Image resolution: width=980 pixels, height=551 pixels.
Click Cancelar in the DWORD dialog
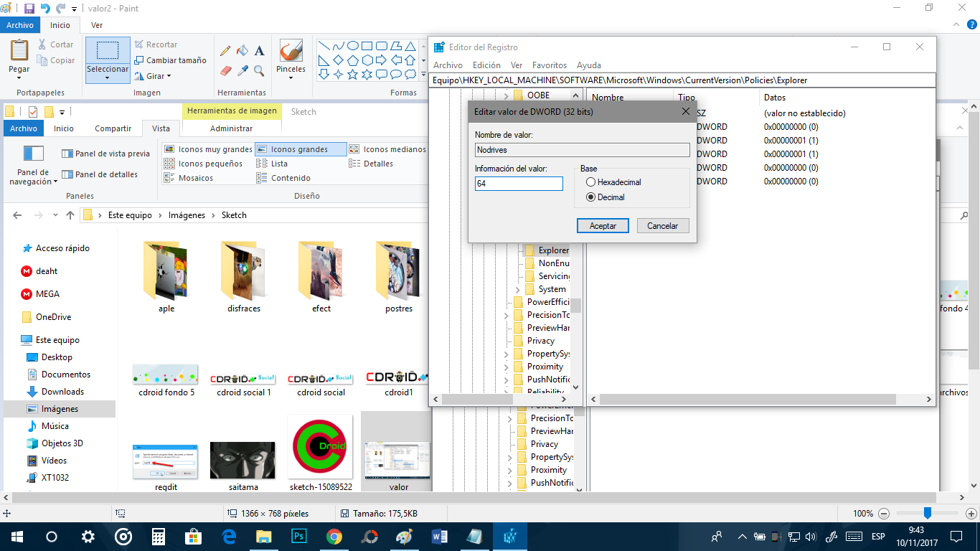pyautogui.click(x=663, y=225)
